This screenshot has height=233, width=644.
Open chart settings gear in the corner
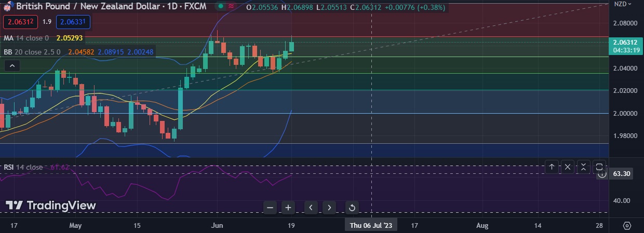pyautogui.click(x=627, y=226)
